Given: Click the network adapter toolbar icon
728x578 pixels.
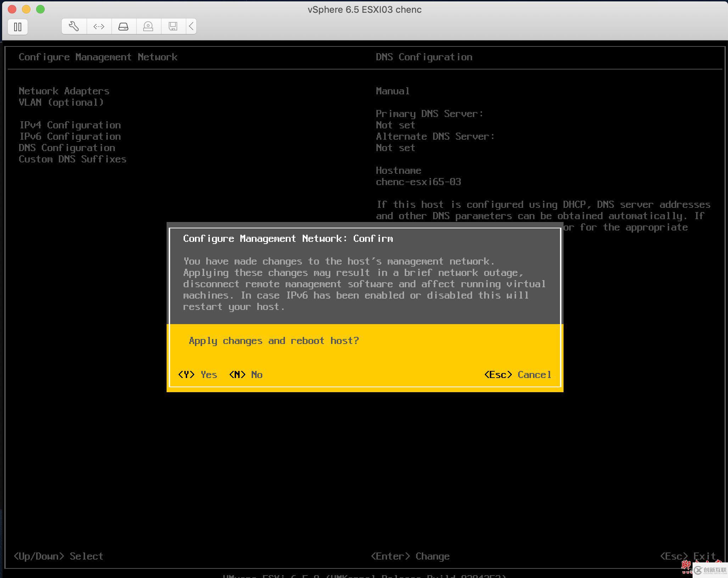Looking at the screenshot, I should (x=98, y=26).
